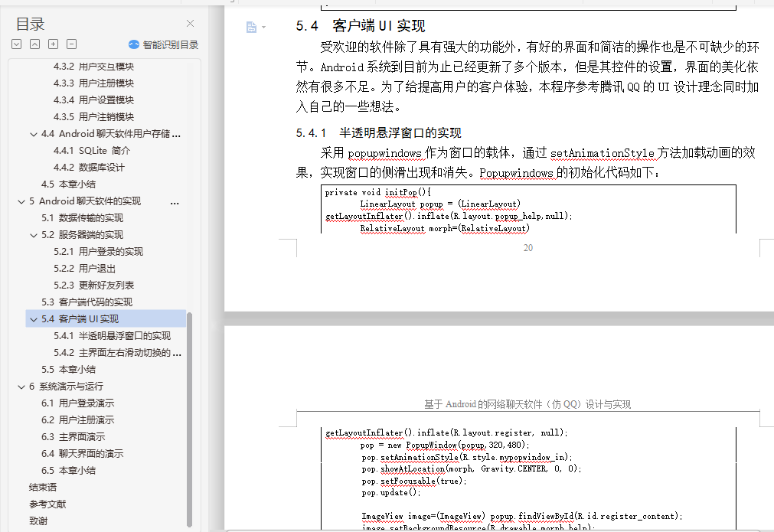Click page number 20 in the footer
This screenshot has width=774, height=532.
pos(528,248)
